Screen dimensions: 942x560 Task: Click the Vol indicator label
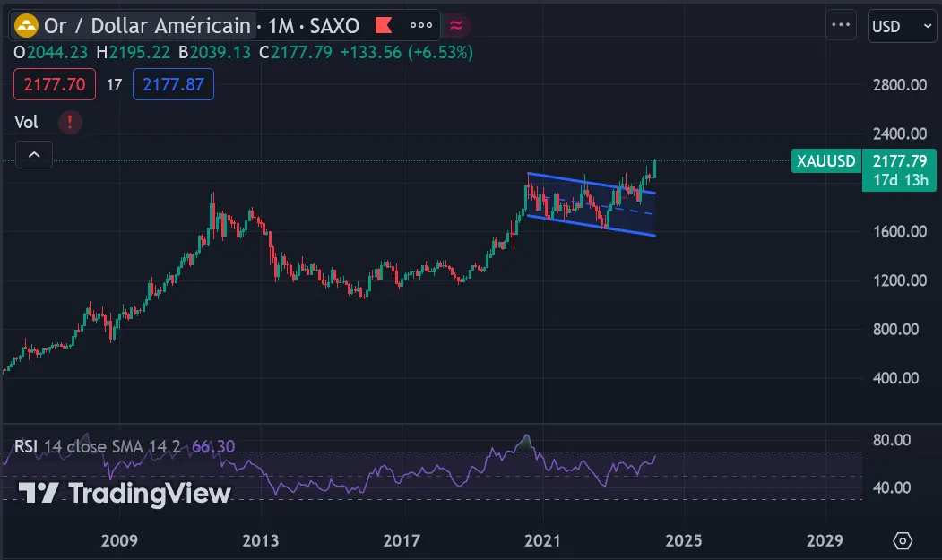(26, 122)
